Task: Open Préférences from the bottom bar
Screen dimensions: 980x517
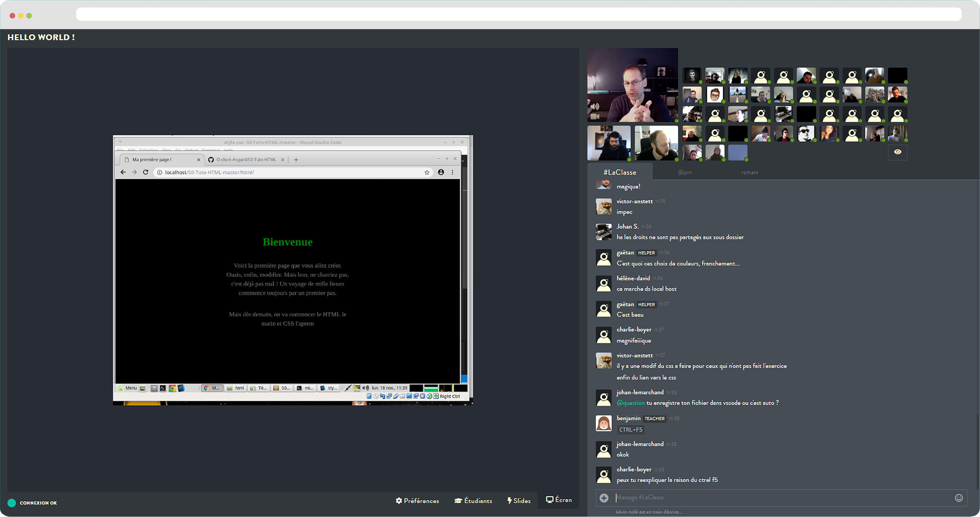Action: (x=417, y=501)
